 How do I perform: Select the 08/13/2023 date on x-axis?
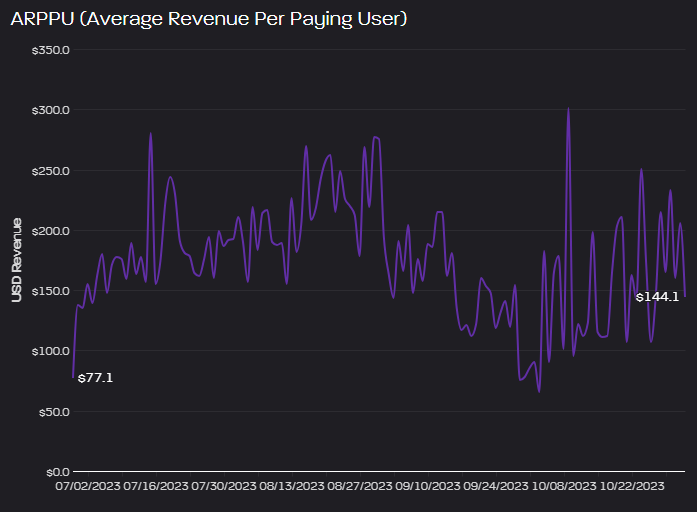coord(291,487)
